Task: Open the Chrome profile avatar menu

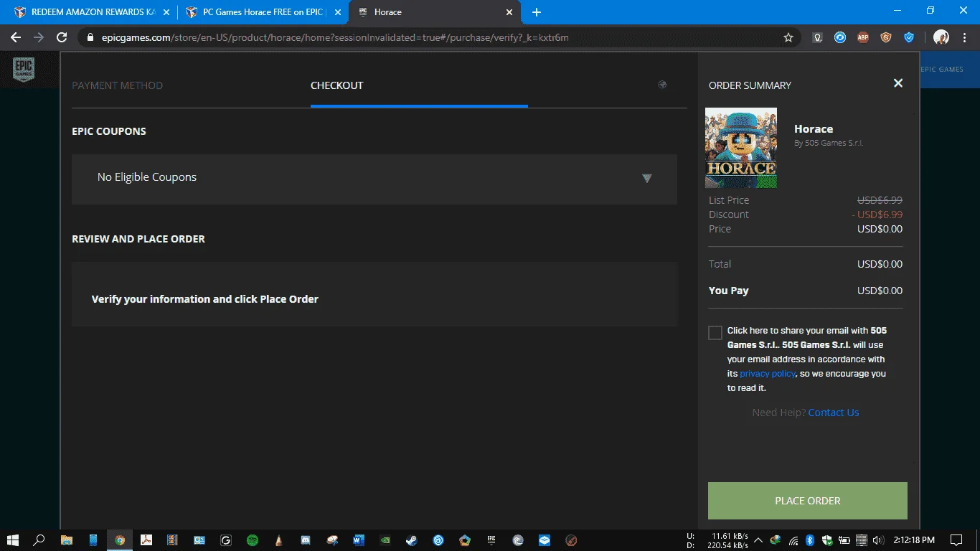Action: click(x=941, y=37)
